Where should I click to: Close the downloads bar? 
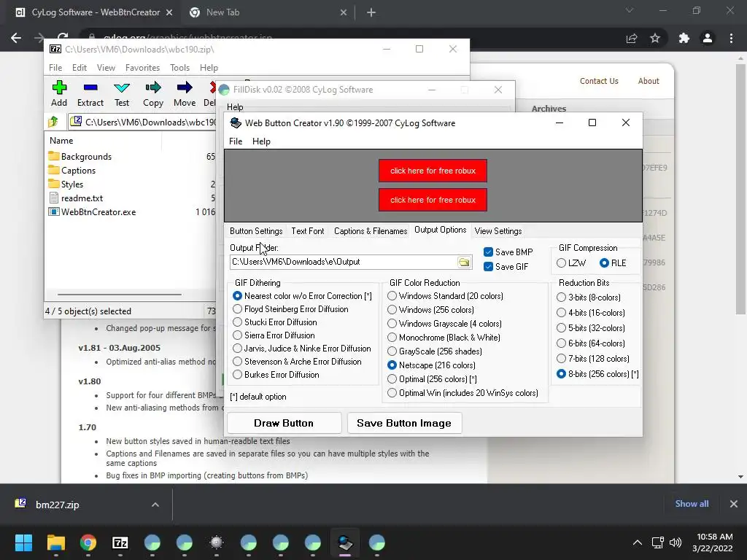[x=734, y=504]
